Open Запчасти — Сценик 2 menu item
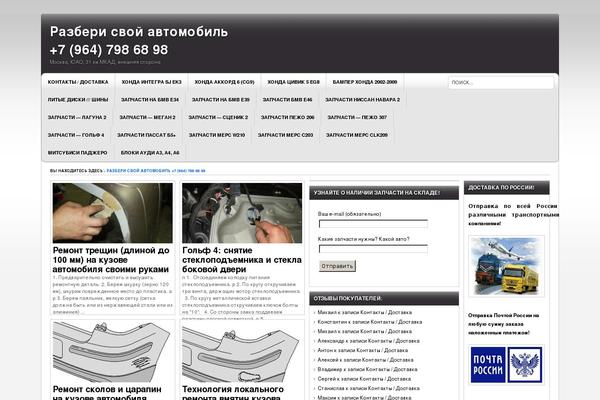The image size is (600, 400). point(218,117)
